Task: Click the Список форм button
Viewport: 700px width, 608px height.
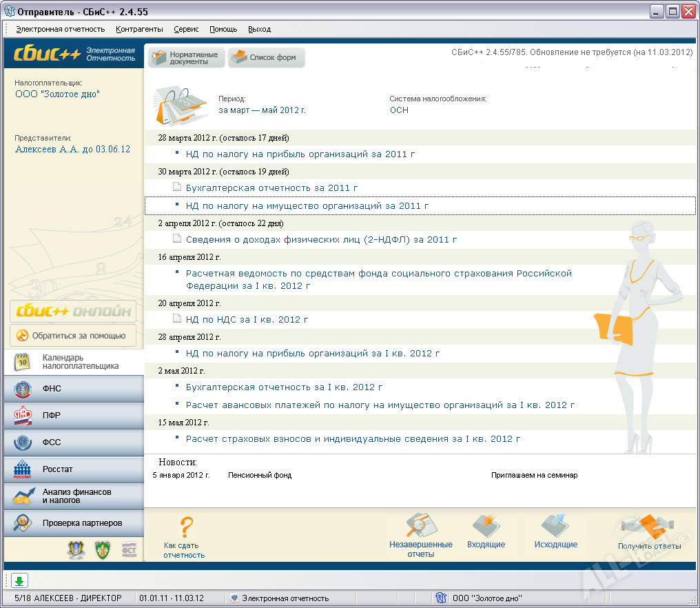Action: coord(266,58)
